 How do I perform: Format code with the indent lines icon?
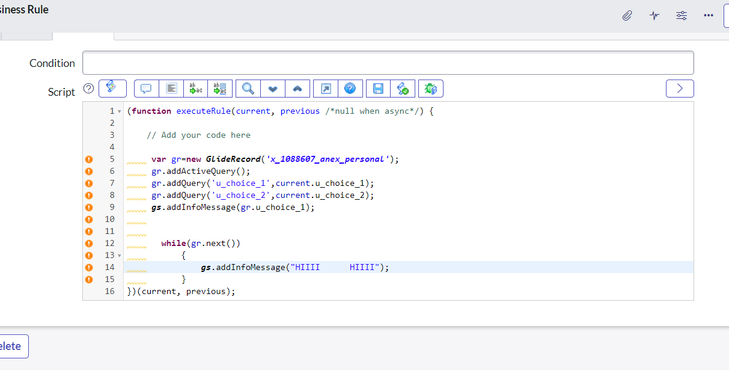click(x=171, y=88)
